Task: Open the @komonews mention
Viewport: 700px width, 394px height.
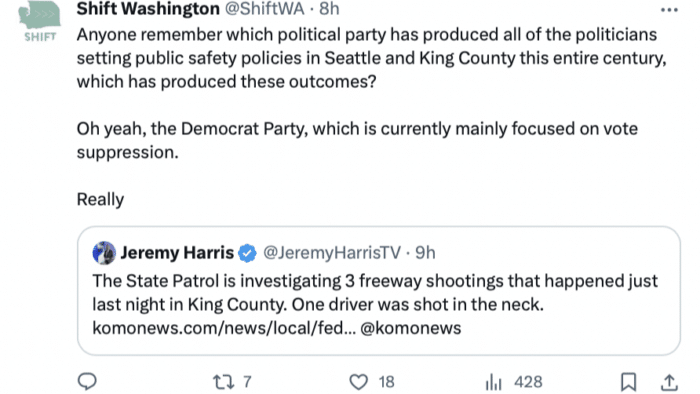Action: click(x=411, y=328)
